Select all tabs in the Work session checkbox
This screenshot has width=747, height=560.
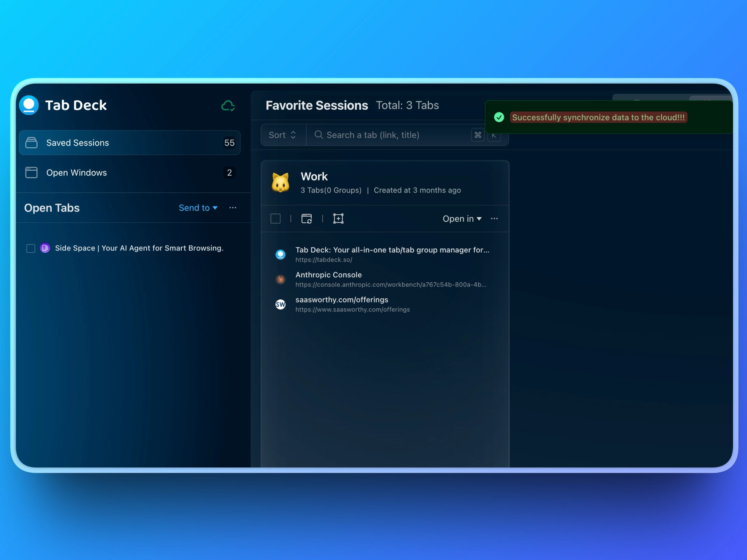pos(275,218)
